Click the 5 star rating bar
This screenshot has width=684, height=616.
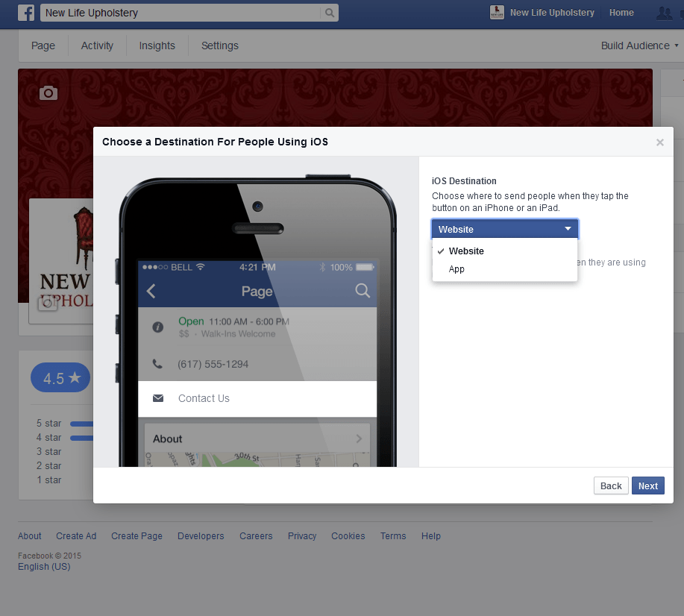pyautogui.click(x=81, y=424)
